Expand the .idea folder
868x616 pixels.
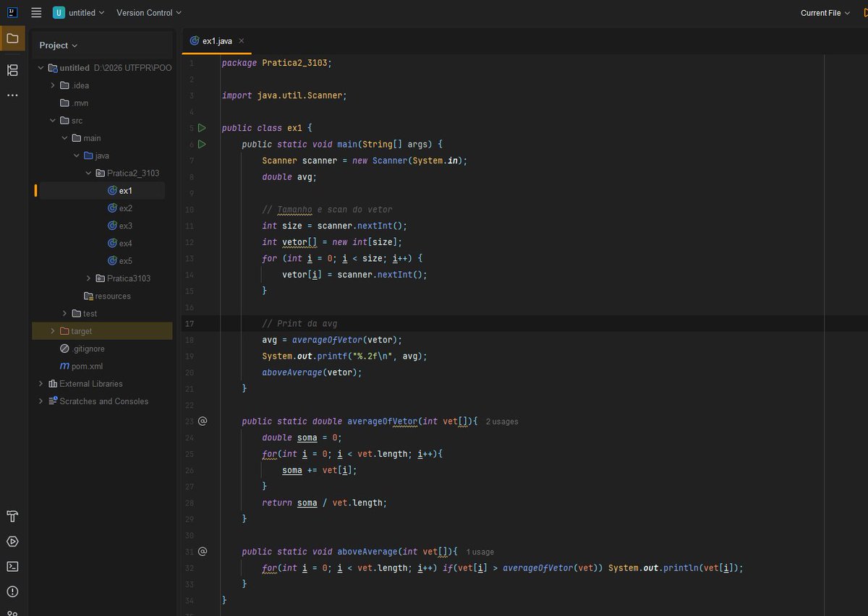tap(53, 85)
